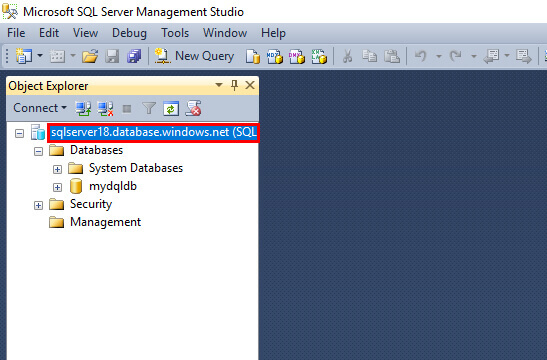The height and width of the screenshot is (360, 547).
Task: Expand the System Databases folder
Action: (x=57, y=170)
